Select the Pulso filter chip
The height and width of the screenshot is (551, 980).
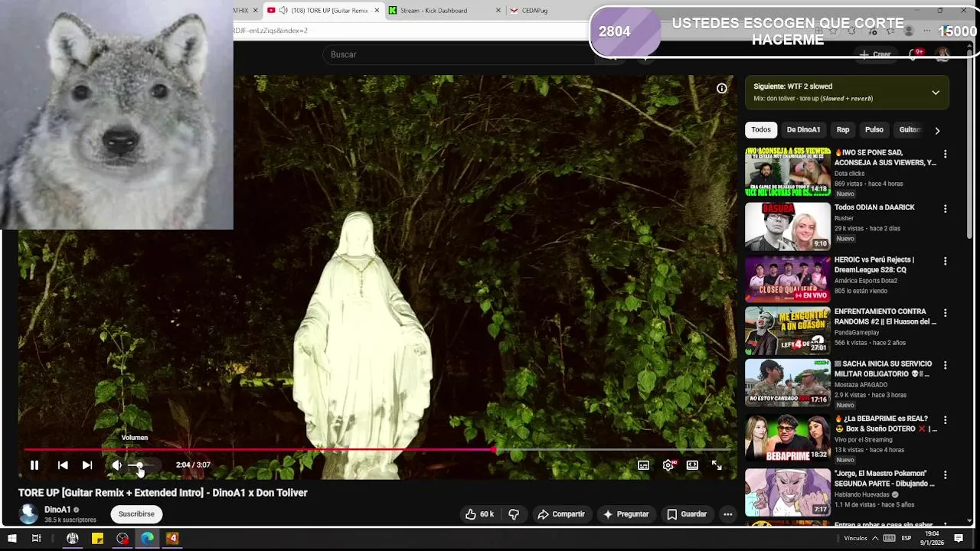(x=874, y=130)
